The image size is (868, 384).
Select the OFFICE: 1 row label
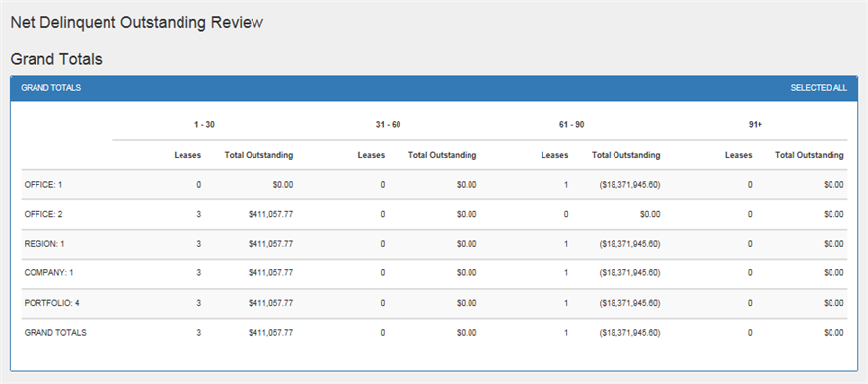coord(43,185)
